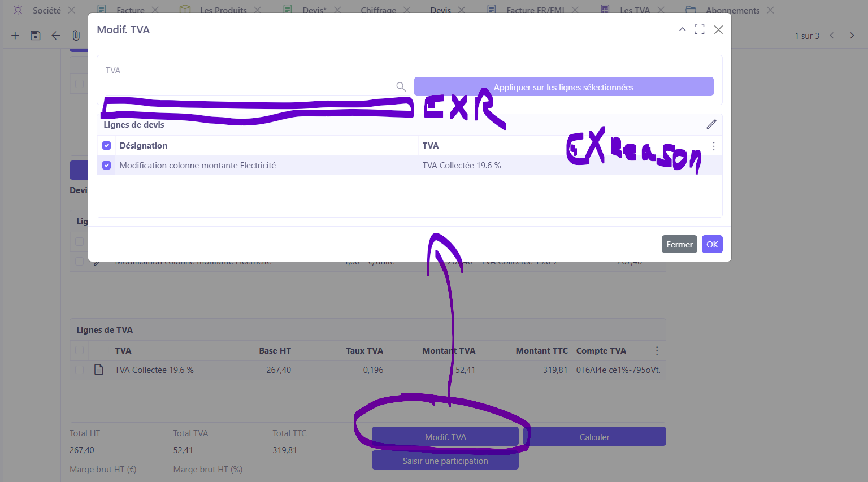Click the Montant TTC column header
The width and height of the screenshot is (868, 482).
click(x=541, y=351)
